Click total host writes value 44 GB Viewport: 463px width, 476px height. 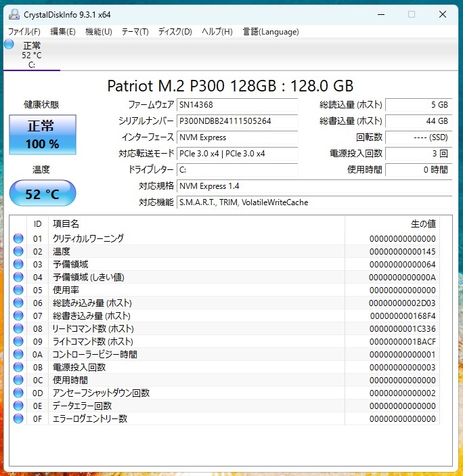click(419, 121)
